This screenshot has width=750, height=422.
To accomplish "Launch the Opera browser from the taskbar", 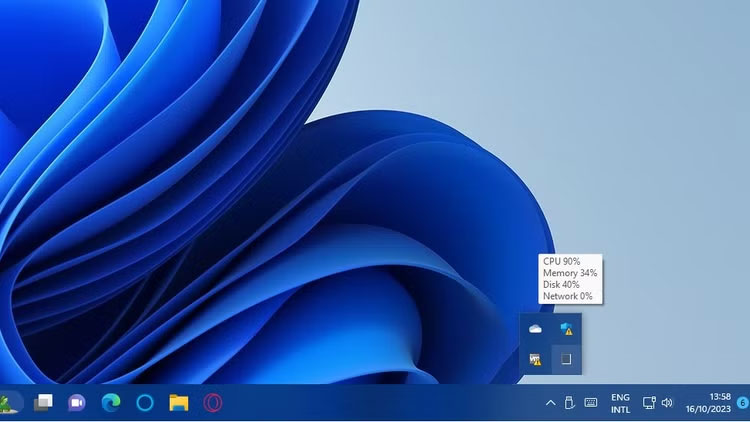I will [213, 403].
